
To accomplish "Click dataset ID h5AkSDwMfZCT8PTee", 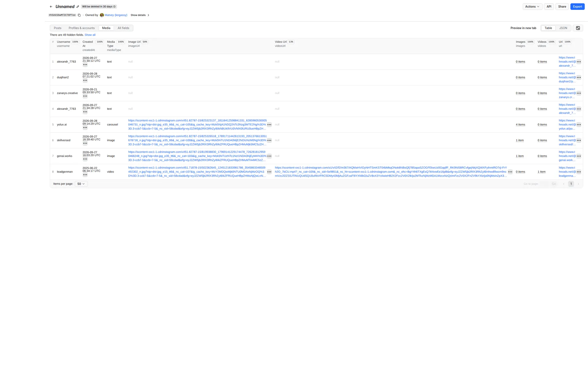I will click(62, 15).
